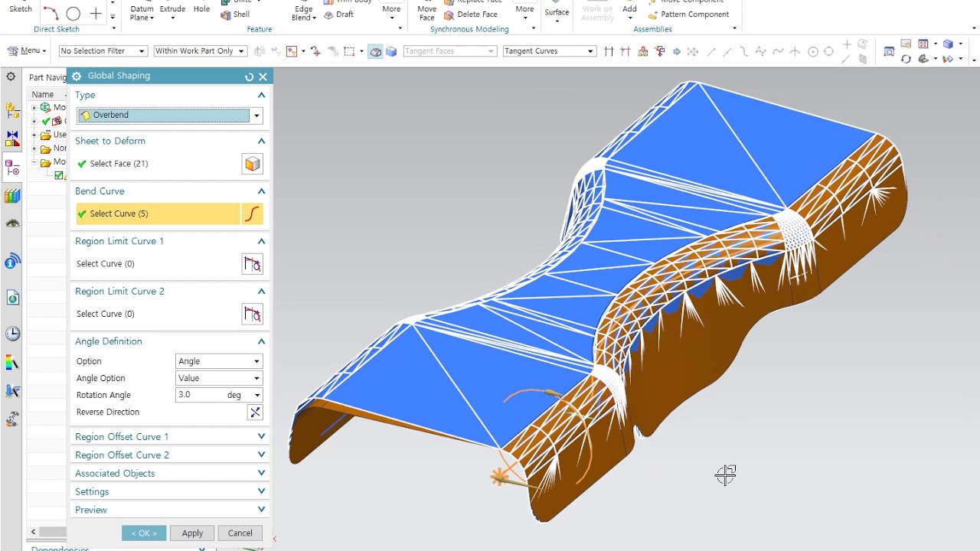This screenshot has width=980, height=551.
Task: Click the rectangle selection toolbar icon
Action: click(348, 51)
